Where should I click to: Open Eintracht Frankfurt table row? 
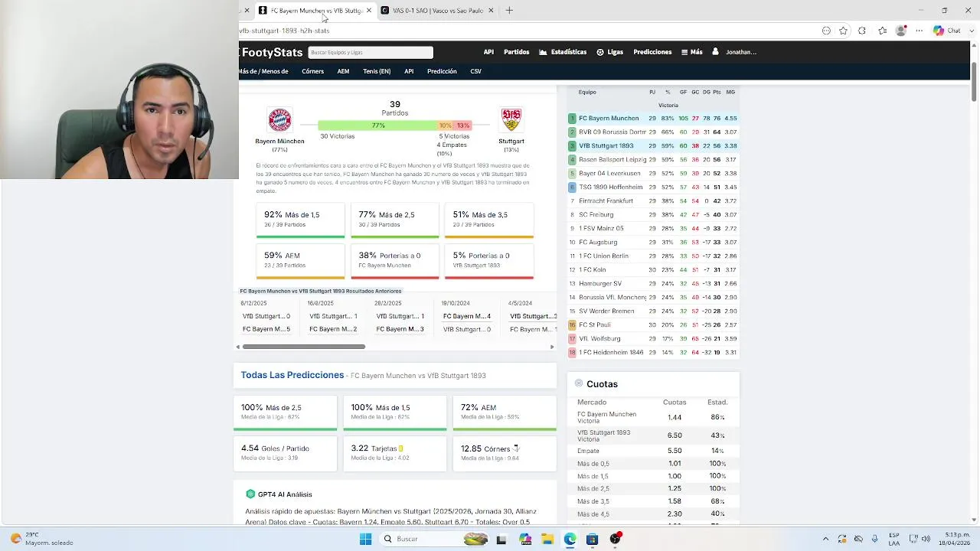pos(652,201)
